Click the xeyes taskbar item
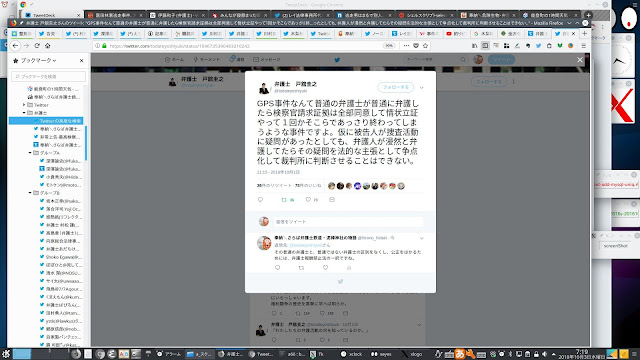The height and width of the screenshot is (360, 640). point(381,354)
